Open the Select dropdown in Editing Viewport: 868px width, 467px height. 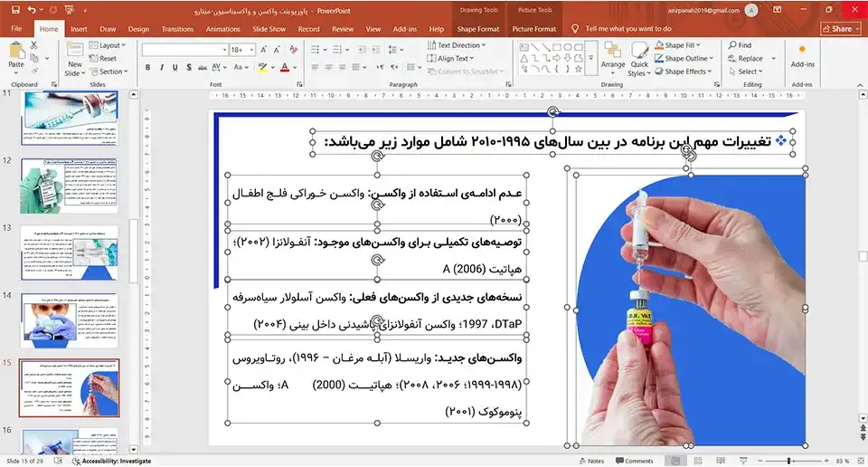746,71
